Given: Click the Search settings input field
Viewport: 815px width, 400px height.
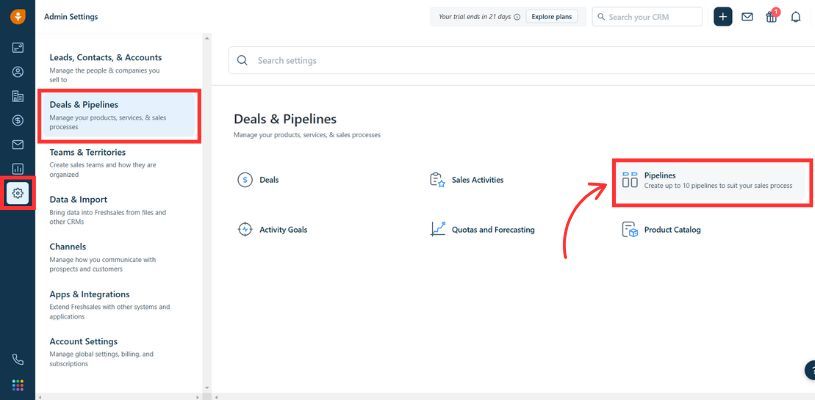Looking at the screenshot, I should point(521,60).
